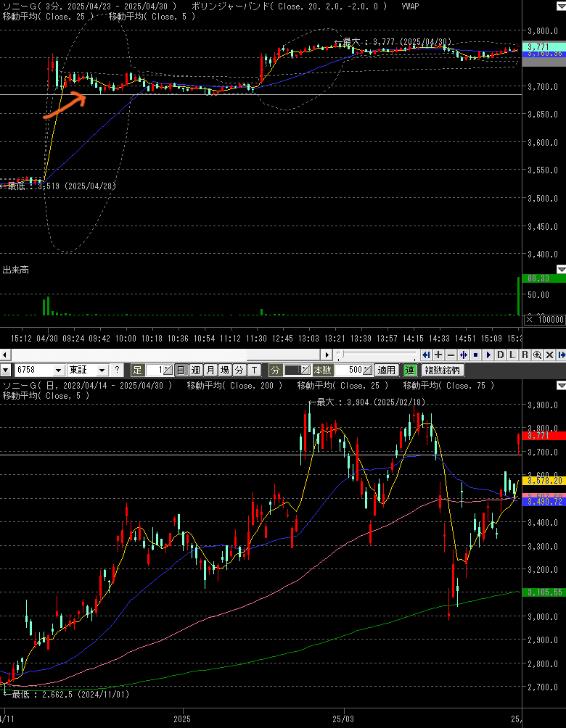
Task: Click the blue 3,490.72 moving average label
Action: [x=544, y=502]
